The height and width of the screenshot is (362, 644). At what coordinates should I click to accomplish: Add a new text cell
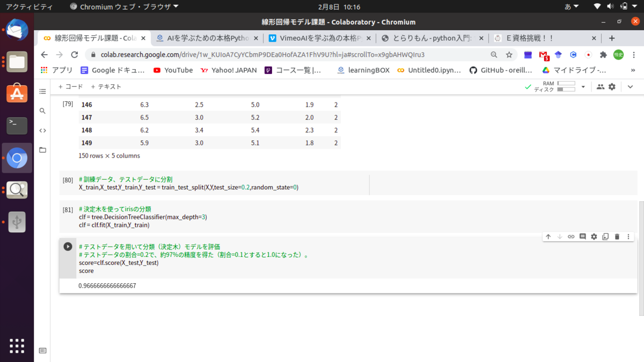(x=106, y=86)
